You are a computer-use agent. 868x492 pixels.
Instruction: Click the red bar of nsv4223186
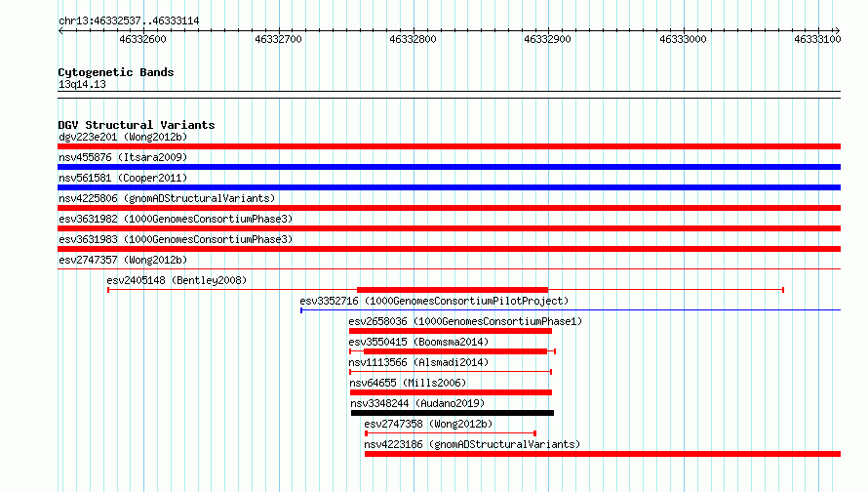point(603,454)
